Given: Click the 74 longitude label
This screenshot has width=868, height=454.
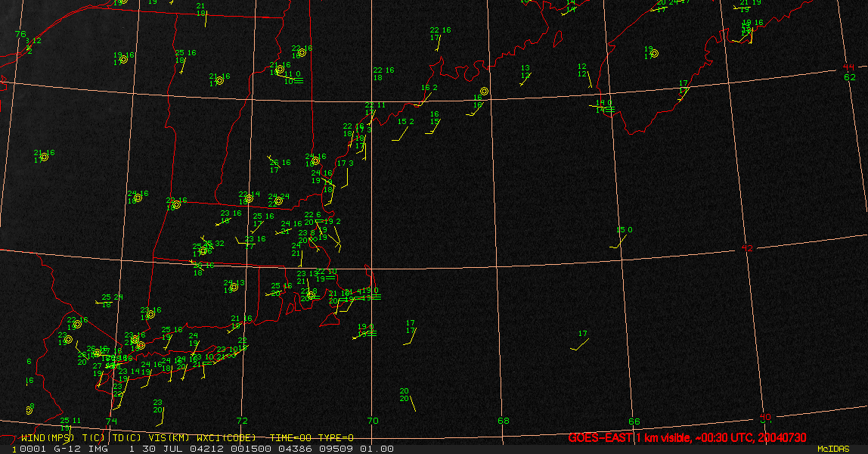Looking at the screenshot, I should point(111,421).
